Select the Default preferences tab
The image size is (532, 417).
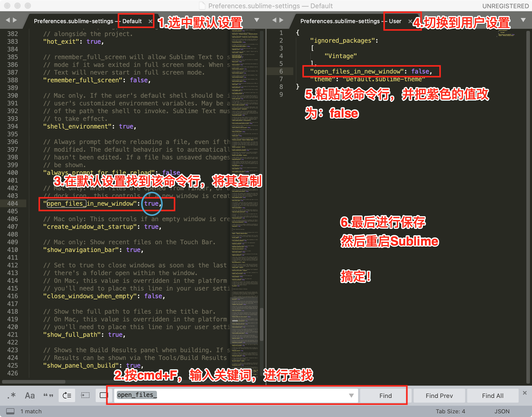pyautogui.click(x=88, y=21)
